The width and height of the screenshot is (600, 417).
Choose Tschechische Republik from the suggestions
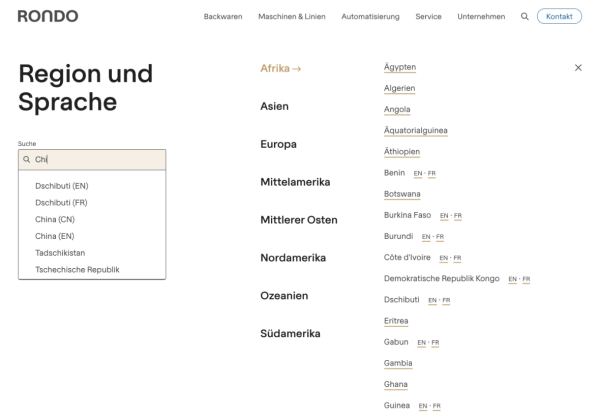(77, 270)
